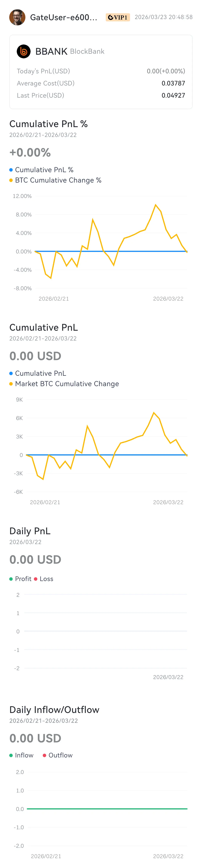Click the Average Cost value 0.03787
The height and width of the screenshot is (868, 202).
tap(173, 83)
